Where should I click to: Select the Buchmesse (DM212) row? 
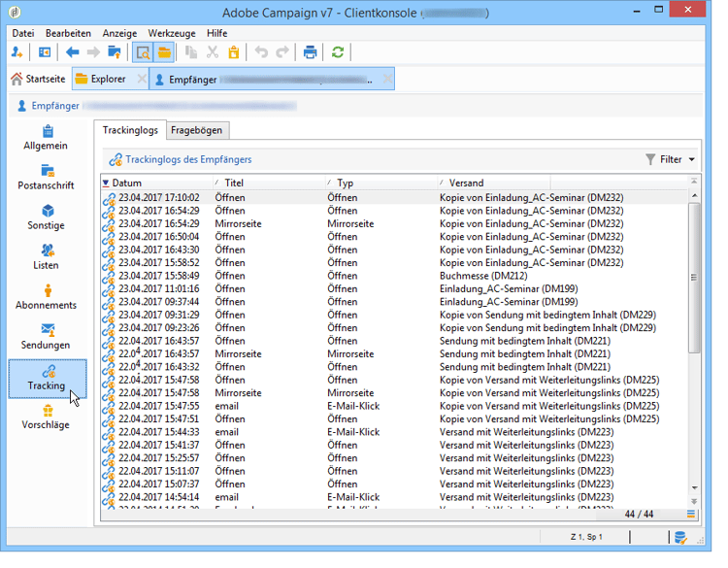tap(394, 276)
